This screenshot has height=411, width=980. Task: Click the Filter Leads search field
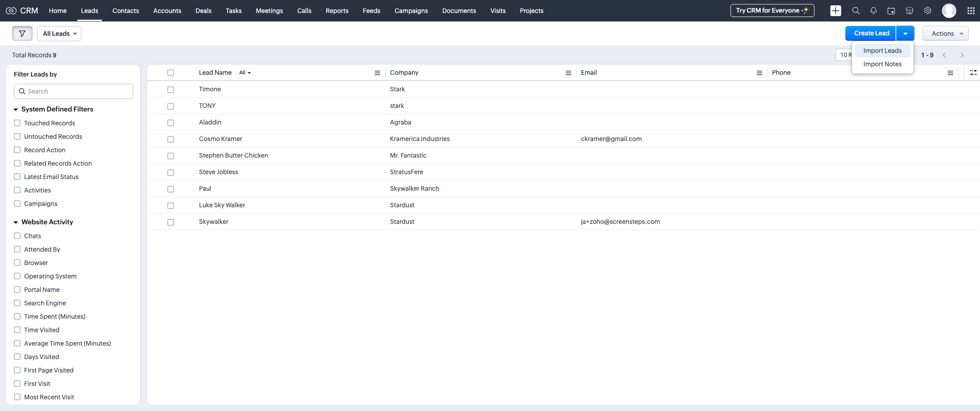74,91
